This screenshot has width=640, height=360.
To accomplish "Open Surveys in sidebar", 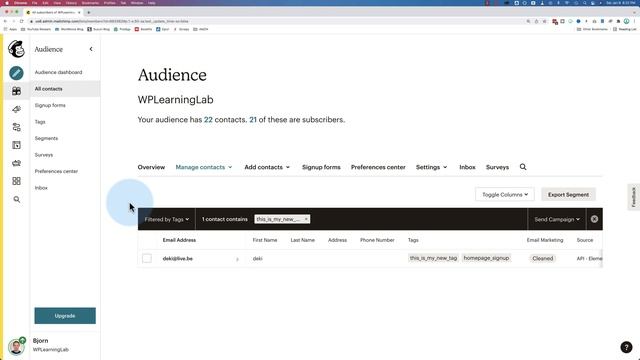I will 44,155.
